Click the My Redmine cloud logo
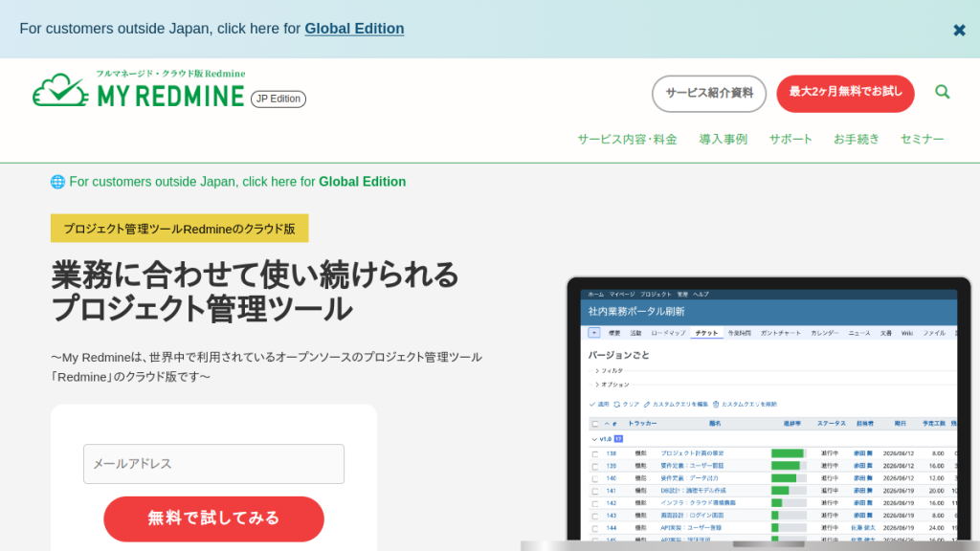The width and height of the screenshot is (980, 551). (138, 89)
